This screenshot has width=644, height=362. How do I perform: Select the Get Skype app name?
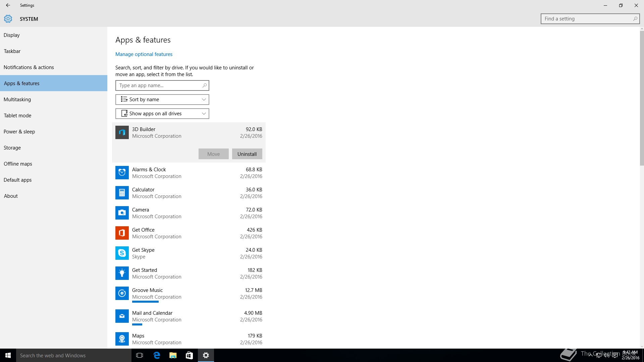pyautogui.click(x=143, y=250)
